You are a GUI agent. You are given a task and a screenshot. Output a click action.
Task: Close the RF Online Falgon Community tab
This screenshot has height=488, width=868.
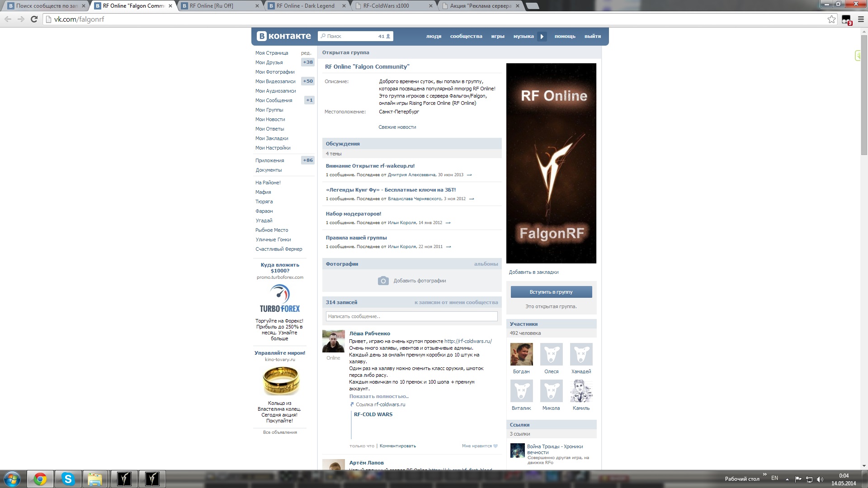[x=170, y=6]
